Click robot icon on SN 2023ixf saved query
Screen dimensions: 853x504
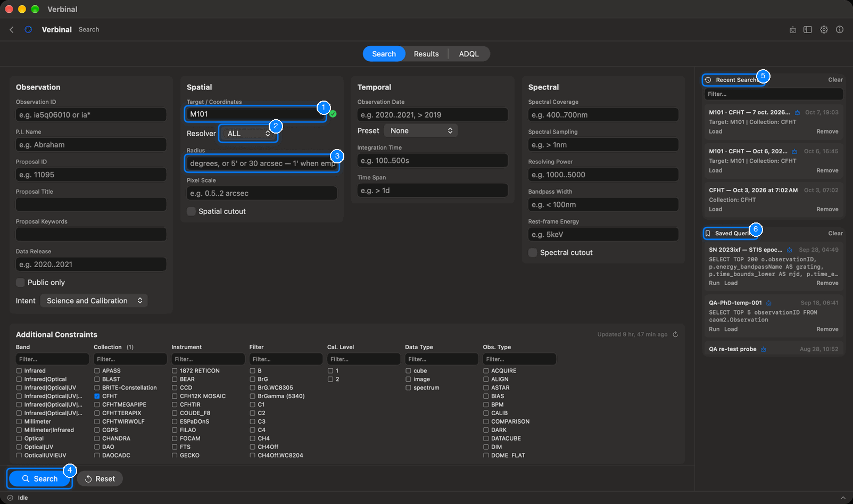tap(790, 250)
